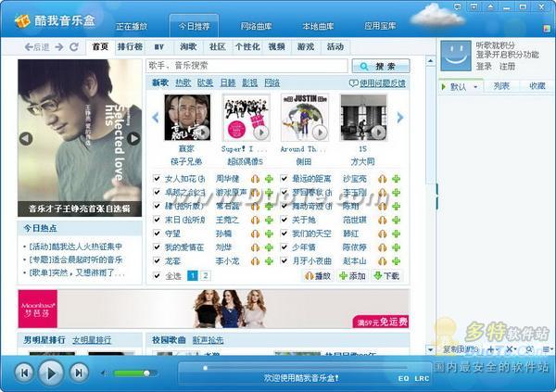Image resolution: width=556 pixels, height=392 pixels.
Task: Open the 女明星排行 link
Action: coord(92,340)
